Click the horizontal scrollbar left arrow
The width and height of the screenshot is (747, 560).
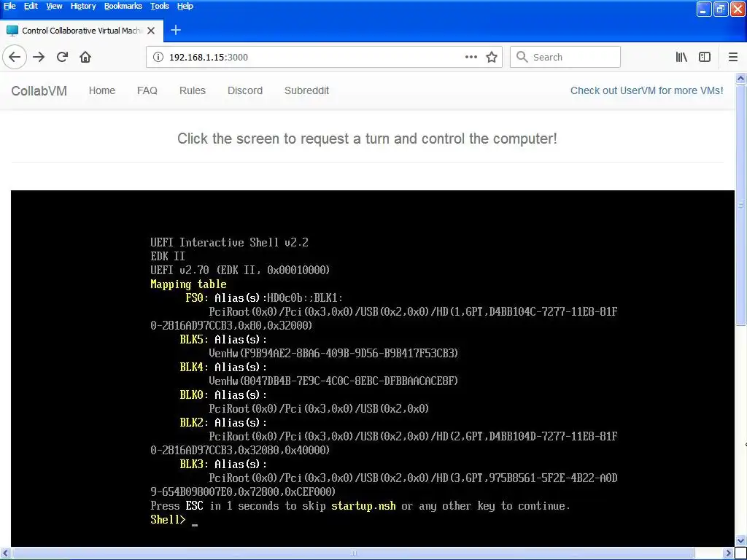[5, 553]
